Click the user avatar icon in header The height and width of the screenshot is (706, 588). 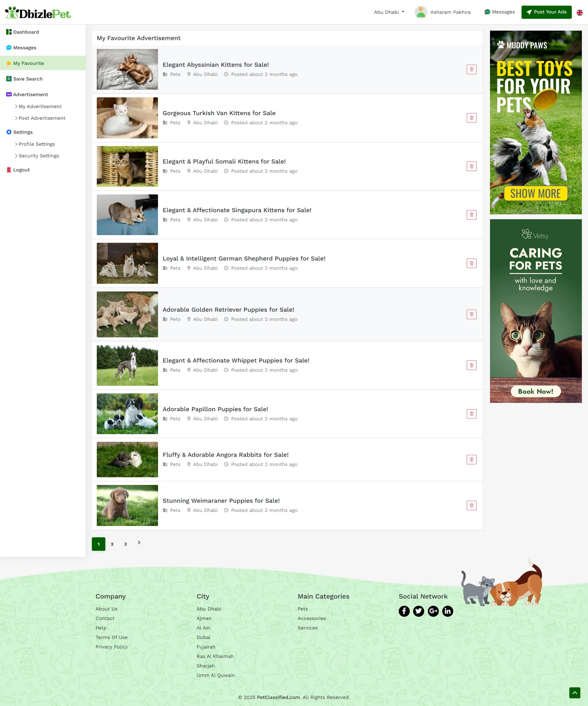click(x=420, y=12)
